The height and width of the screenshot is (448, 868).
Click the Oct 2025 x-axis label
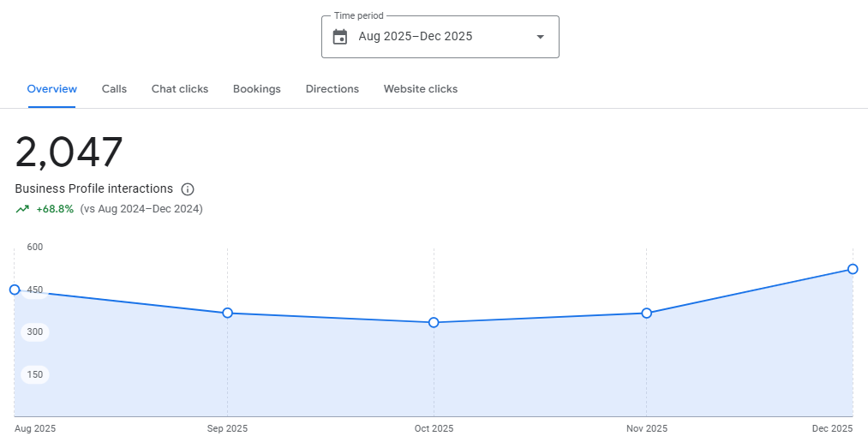(434, 428)
